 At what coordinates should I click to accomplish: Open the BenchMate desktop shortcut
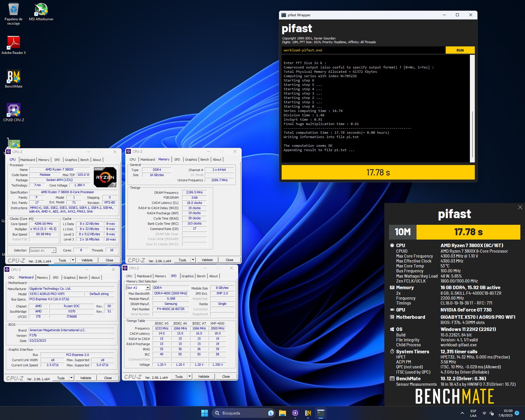click(14, 79)
